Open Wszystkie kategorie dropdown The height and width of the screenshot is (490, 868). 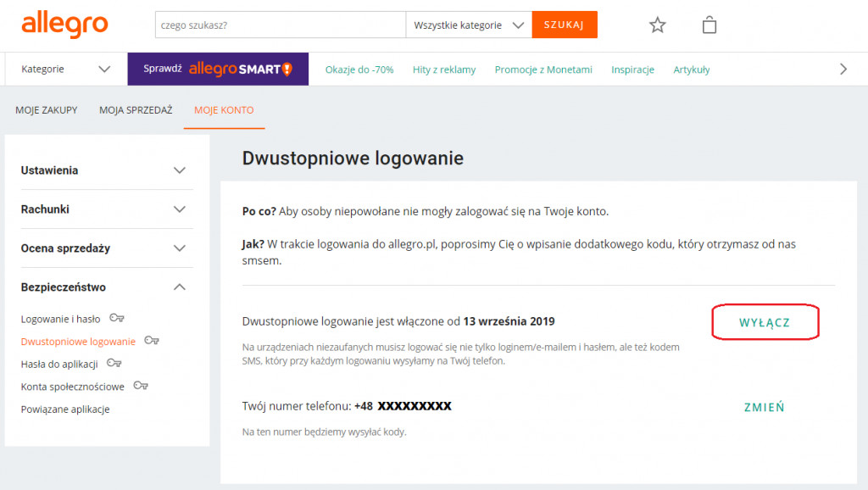(x=469, y=25)
